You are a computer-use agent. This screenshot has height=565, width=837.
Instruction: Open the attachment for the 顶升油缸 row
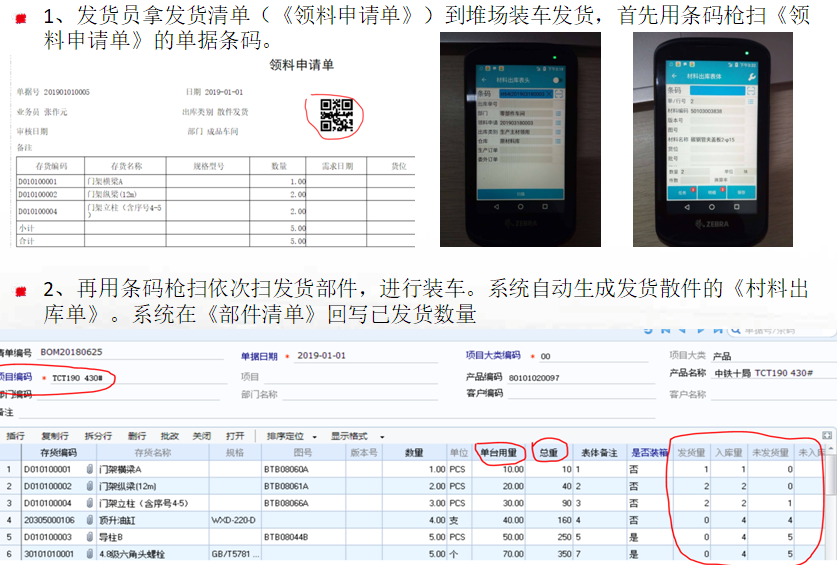[x=89, y=520]
